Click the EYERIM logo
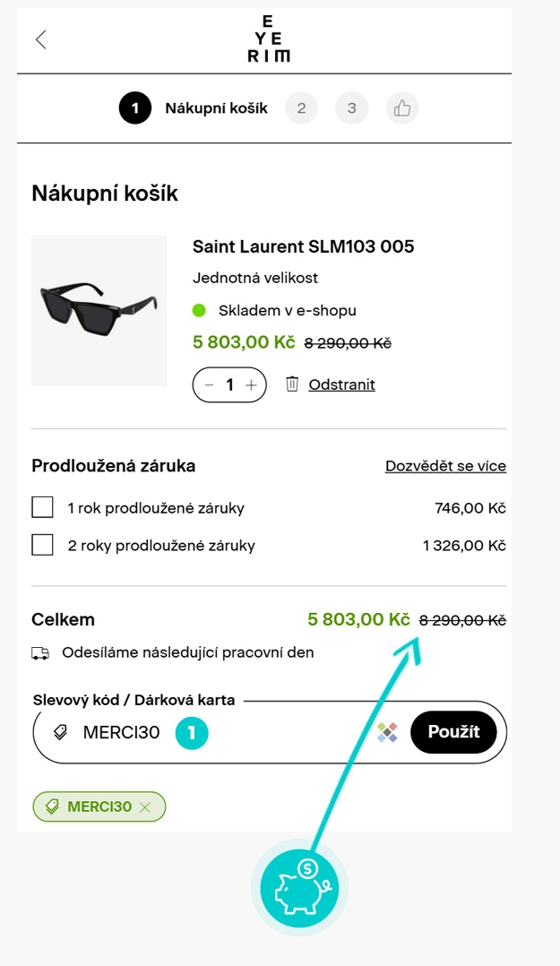560x966 pixels. [269, 39]
